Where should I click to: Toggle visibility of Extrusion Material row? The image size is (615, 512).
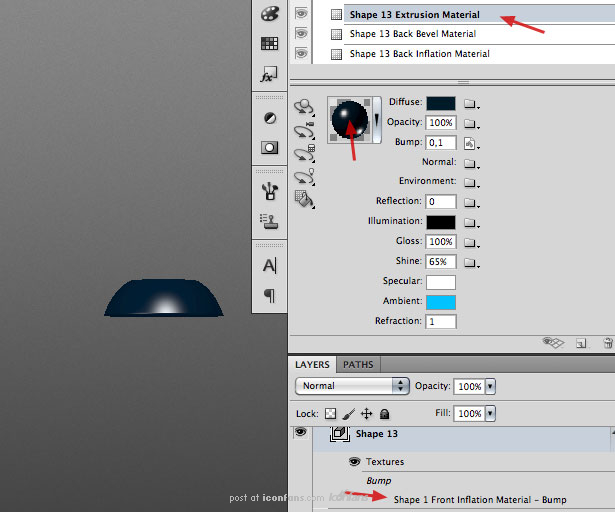(x=301, y=14)
